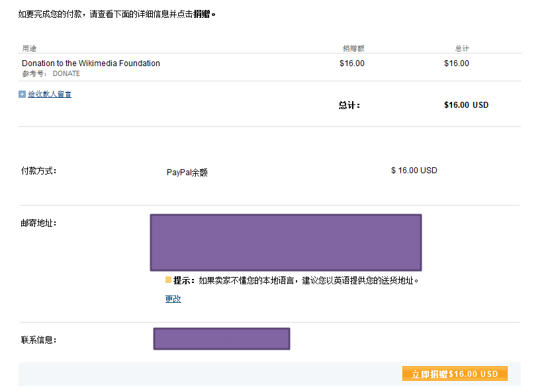Click the yellow 提示 tip icon
Image resolution: width=548 pixels, height=392 pixels.
point(168,280)
